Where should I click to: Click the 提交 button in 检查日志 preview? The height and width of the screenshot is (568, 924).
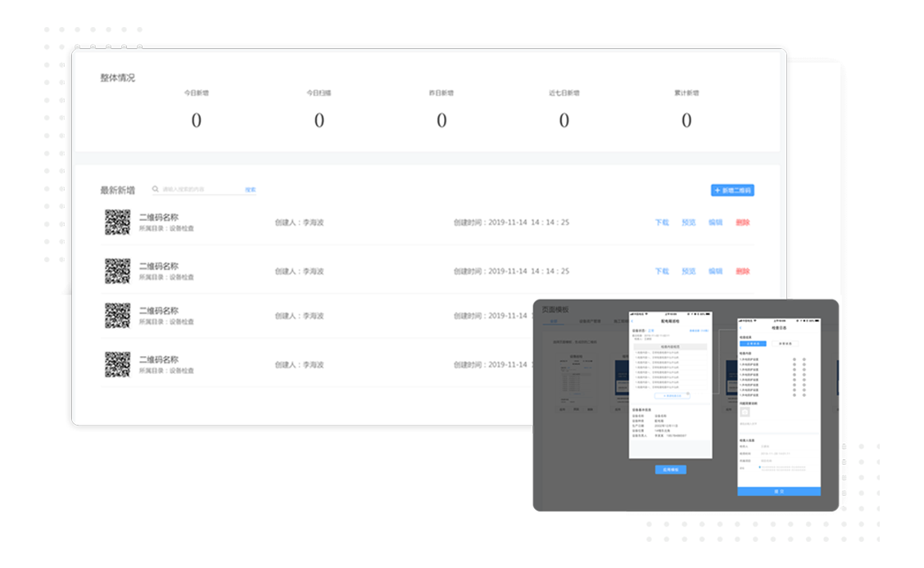click(779, 492)
